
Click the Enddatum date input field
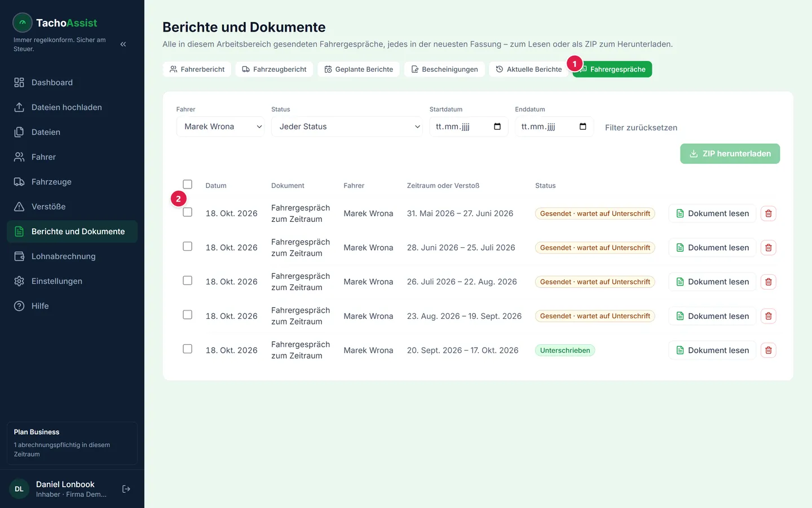(554, 126)
